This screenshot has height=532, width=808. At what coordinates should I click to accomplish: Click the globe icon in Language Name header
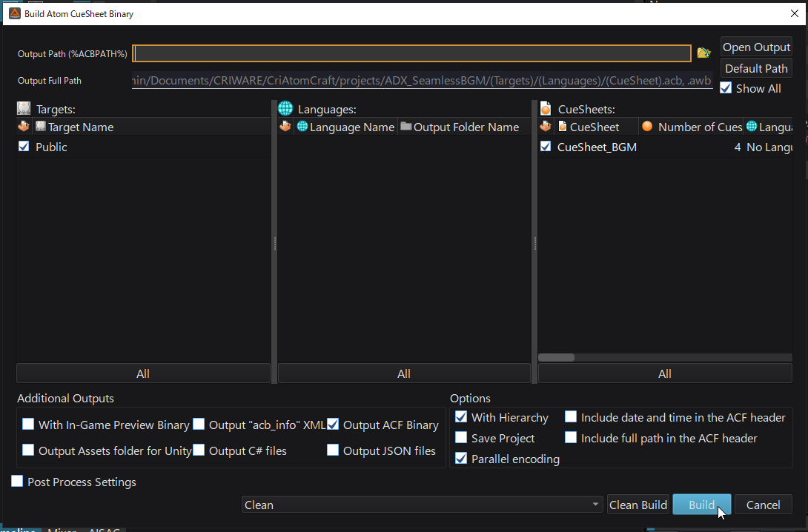302,127
